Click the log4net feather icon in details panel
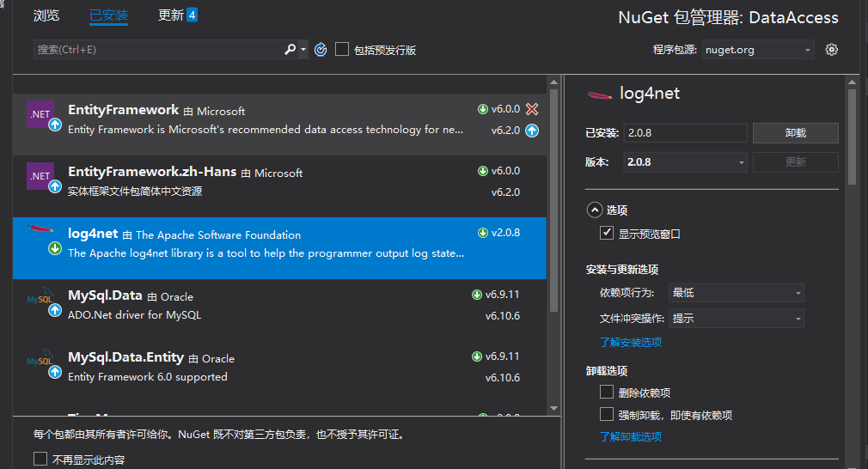The height and width of the screenshot is (469, 868). coord(600,95)
